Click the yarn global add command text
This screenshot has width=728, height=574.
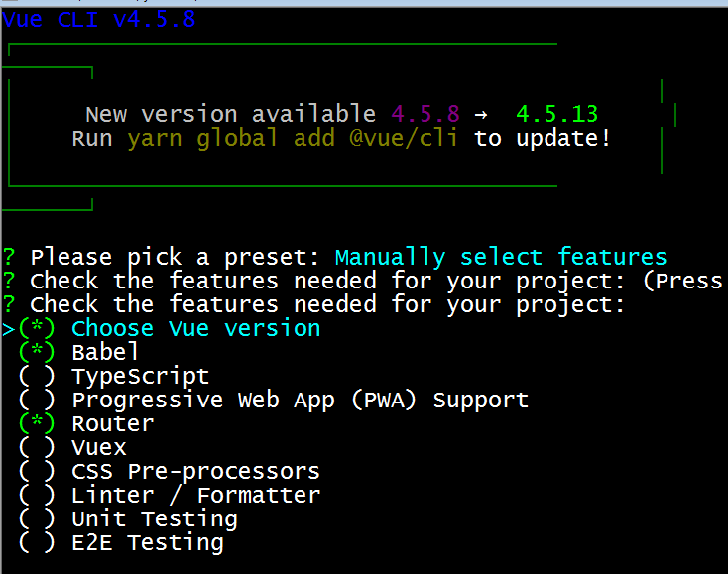pos(293,138)
